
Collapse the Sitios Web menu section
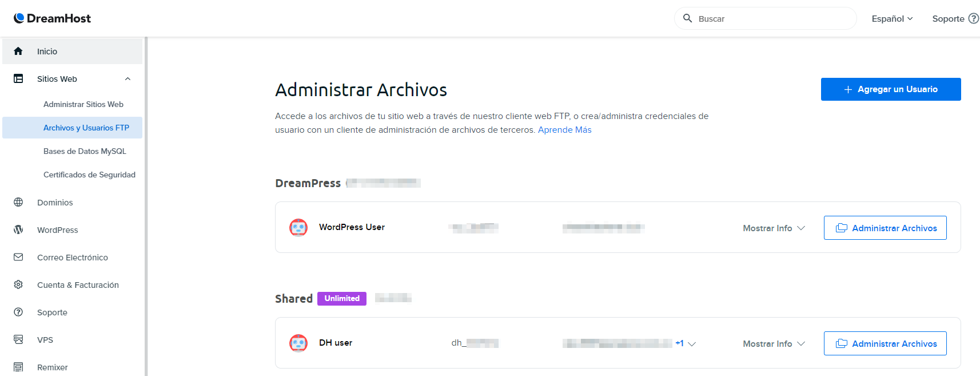128,79
